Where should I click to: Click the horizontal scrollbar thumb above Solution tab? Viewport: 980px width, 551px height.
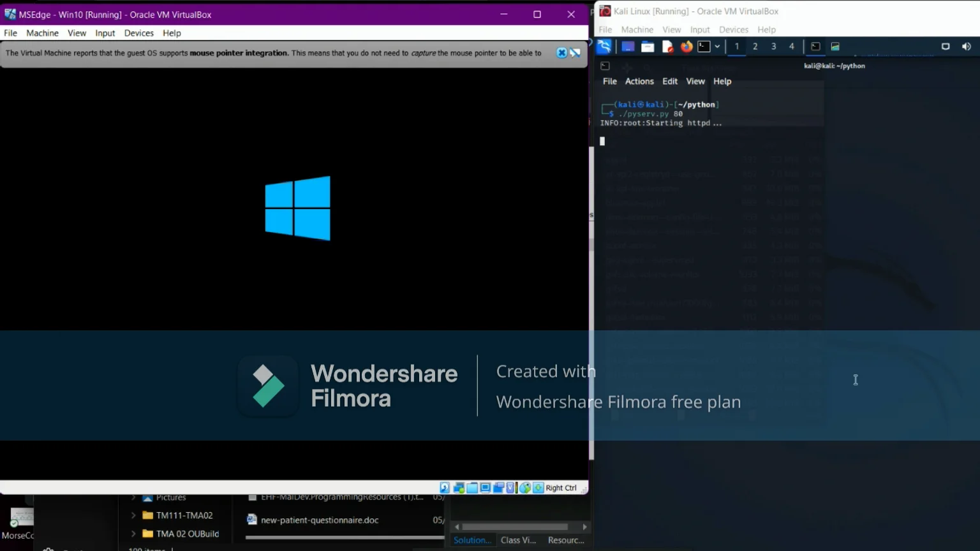[x=515, y=527]
